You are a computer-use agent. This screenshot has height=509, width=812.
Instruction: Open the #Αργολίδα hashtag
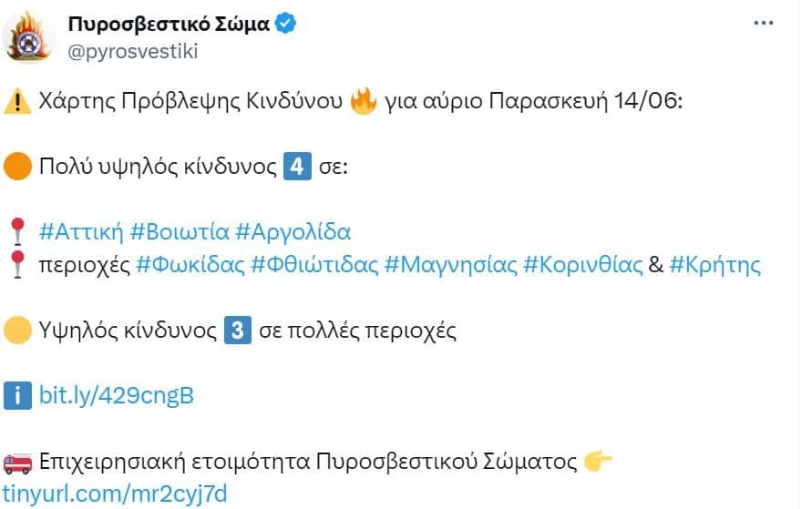[x=293, y=232]
